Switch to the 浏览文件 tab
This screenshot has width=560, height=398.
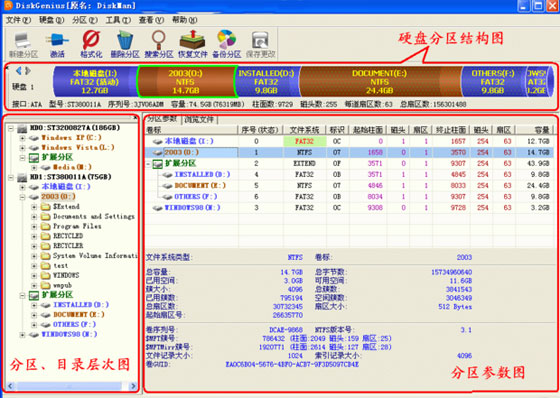click(x=199, y=119)
